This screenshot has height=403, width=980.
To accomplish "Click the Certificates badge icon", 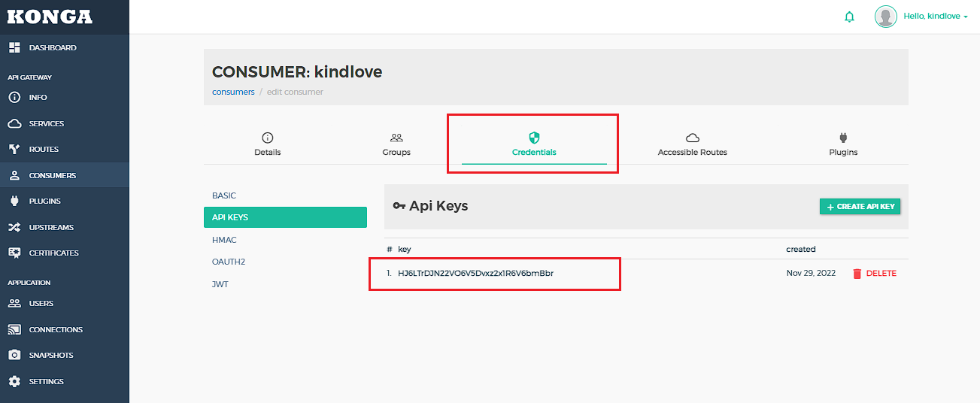I will 14,253.
